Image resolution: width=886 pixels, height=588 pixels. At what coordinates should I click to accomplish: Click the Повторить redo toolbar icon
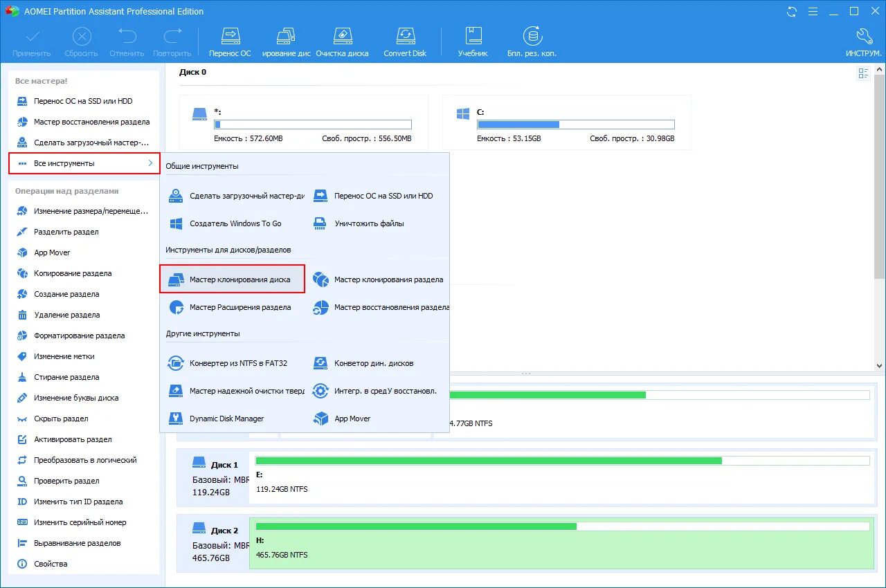pos(172,42)
